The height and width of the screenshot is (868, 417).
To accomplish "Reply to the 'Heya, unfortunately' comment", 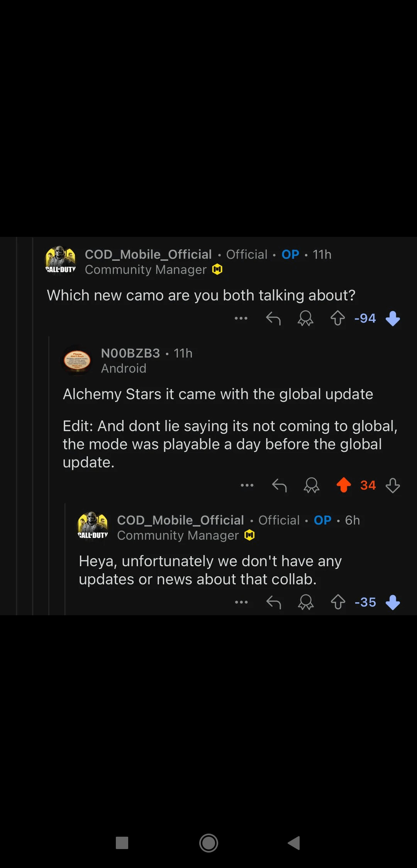I will (274, 602).
